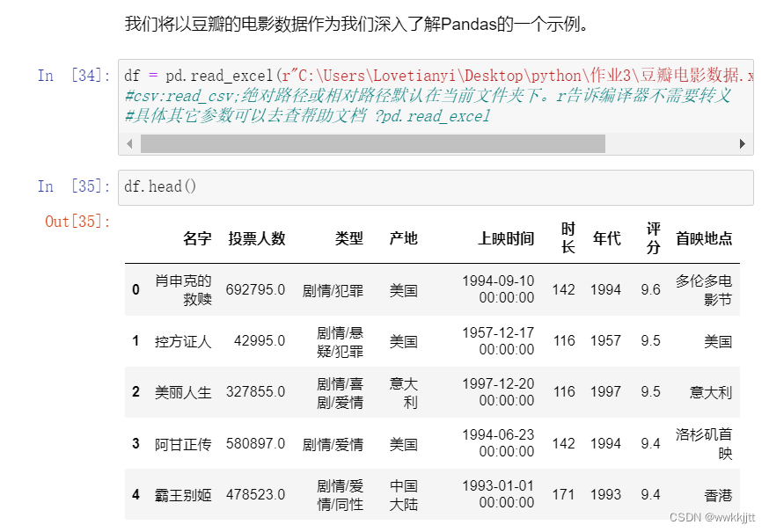Click vote count 478523.0
The image size is (769, 532).
coord(255,495)
